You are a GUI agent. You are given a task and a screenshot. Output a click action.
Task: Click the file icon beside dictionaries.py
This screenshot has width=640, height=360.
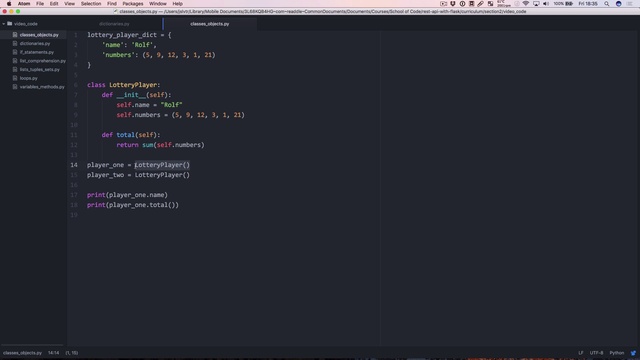click(15, 43)
